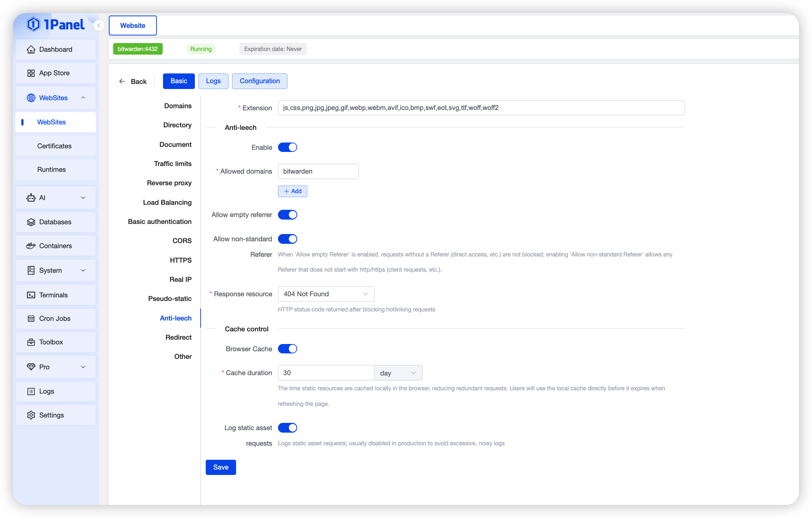Click the Cache duration input field
This screenshot has height=518, width=812.
point(325,373)
